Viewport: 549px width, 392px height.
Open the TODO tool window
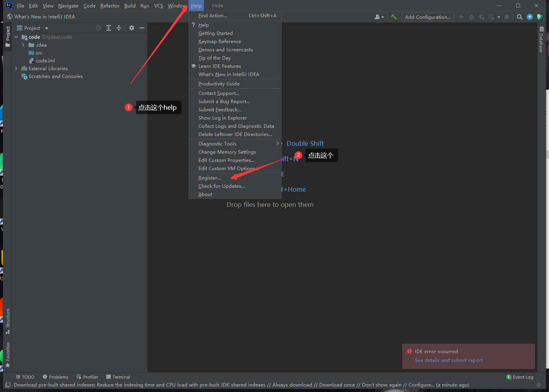coord(25,377)
